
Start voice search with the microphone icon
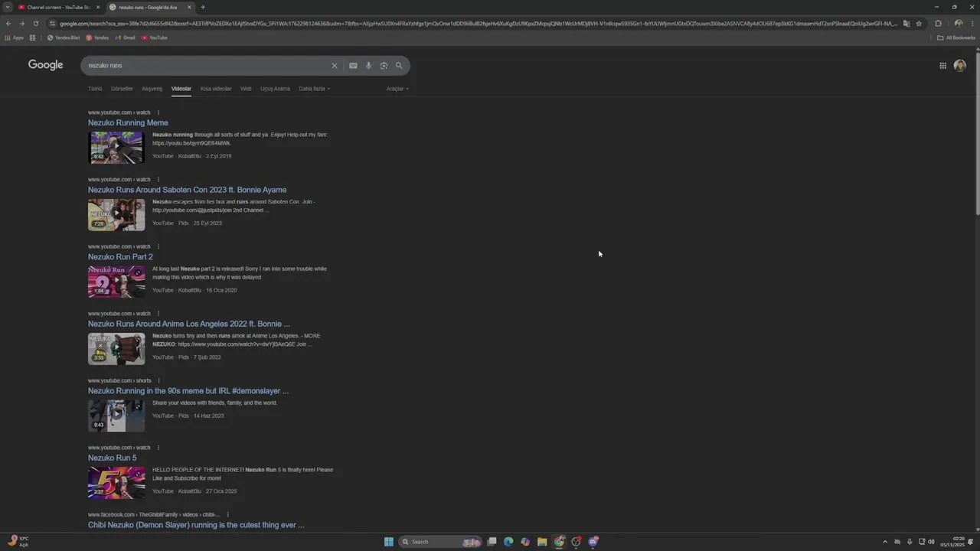[368, 66]
